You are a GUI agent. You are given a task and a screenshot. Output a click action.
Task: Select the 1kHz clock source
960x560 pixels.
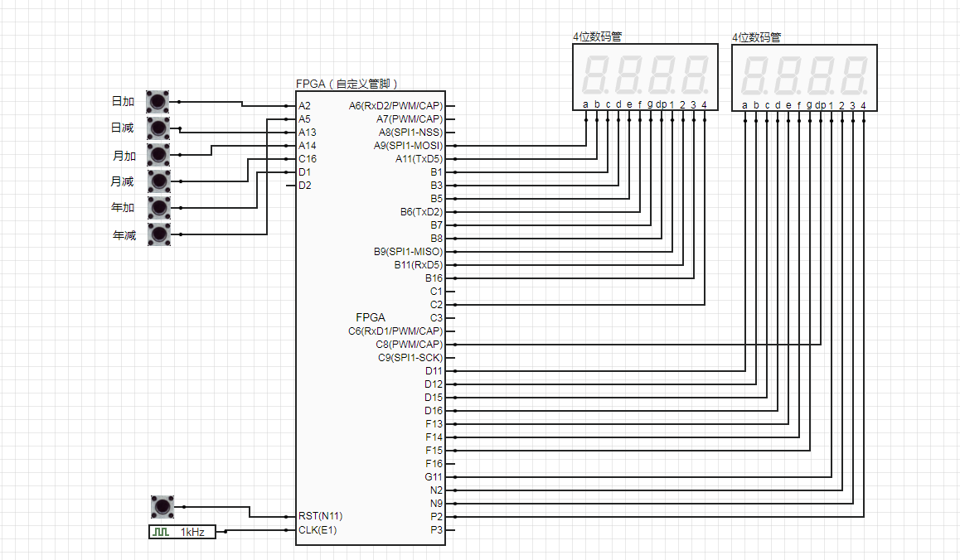point(182,532)
